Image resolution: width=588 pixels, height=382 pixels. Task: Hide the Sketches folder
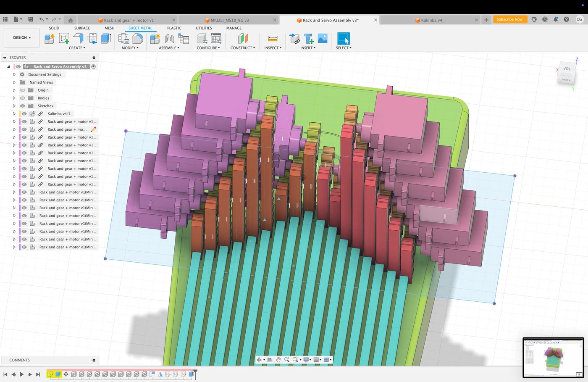click(x=23, y=106)
